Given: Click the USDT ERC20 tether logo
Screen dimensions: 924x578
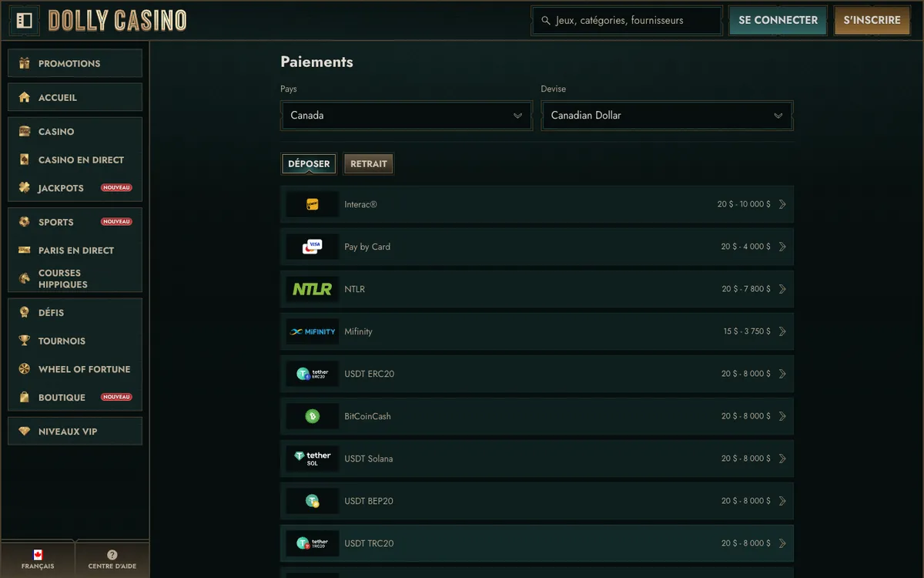Looking at the screenshot, I should 313,374.
